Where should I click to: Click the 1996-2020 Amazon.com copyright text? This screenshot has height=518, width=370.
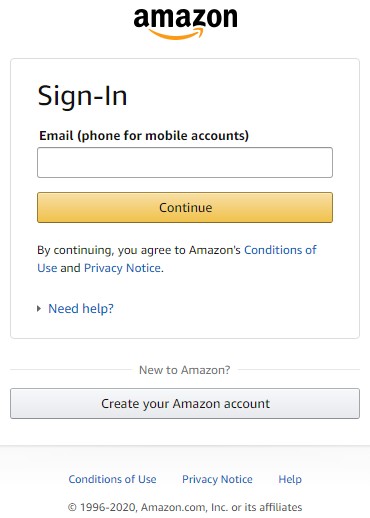185,507
